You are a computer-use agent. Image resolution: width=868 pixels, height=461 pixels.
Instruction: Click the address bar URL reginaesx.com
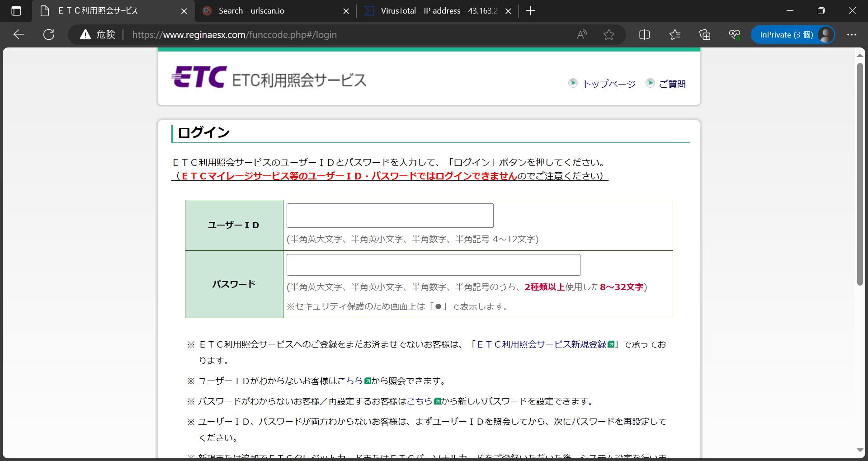coord(234,35)
